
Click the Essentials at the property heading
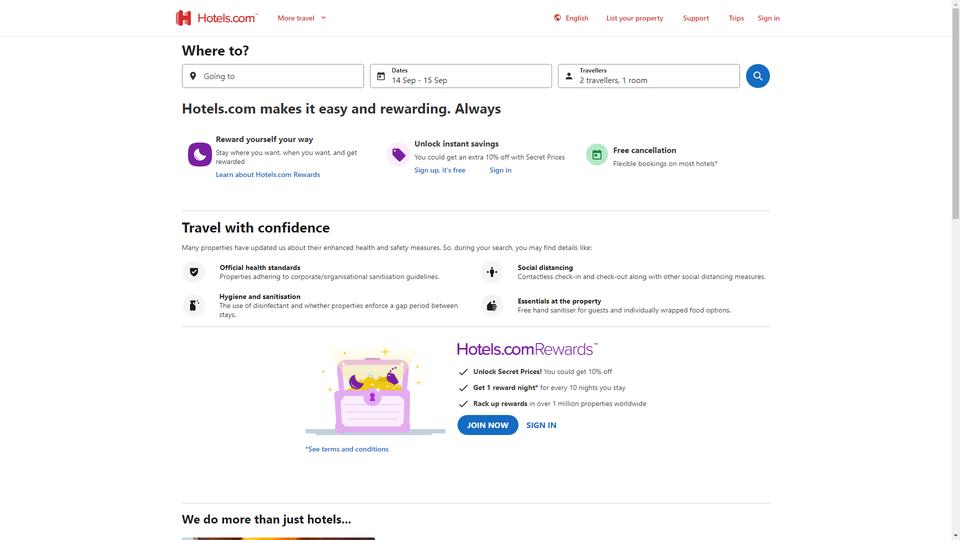coord(559,301)
